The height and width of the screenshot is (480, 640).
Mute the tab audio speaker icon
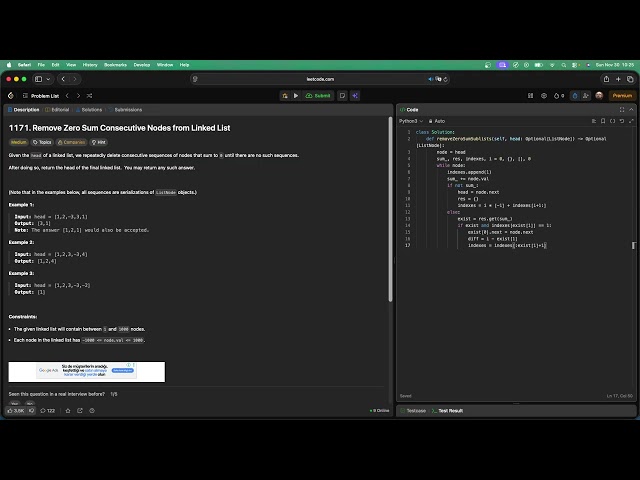tap(430, 79)
